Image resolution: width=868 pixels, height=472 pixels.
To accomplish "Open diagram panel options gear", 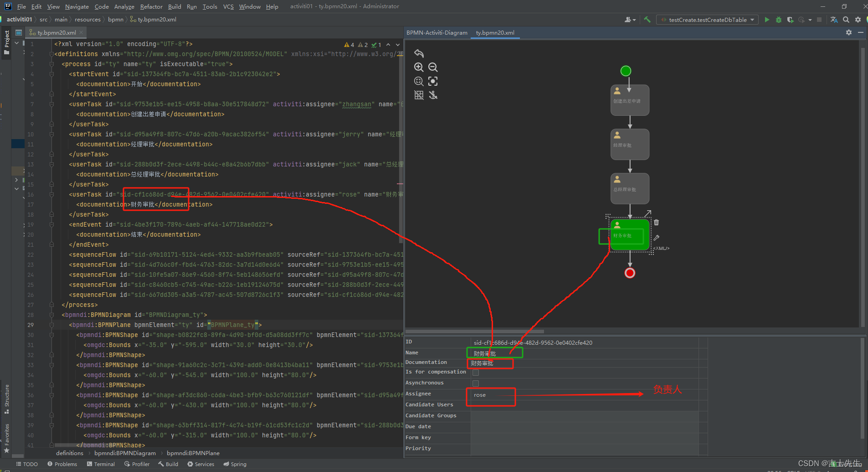I will [849, 32].
